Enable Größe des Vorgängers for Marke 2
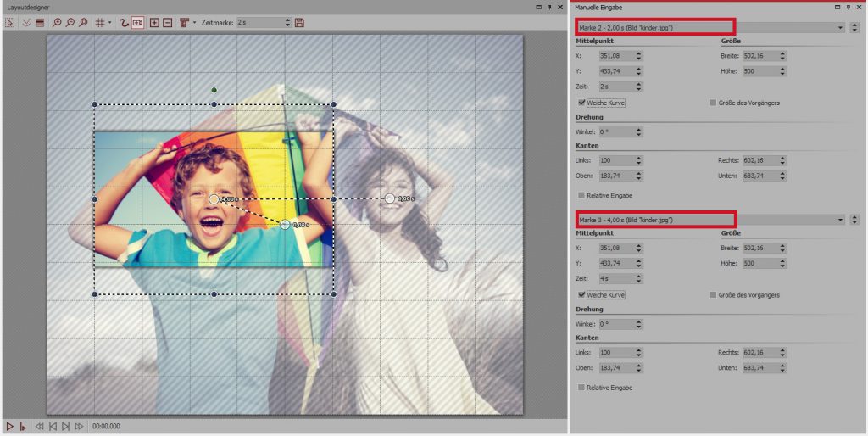This screenshot has width=868, height=436. (713, 103)
